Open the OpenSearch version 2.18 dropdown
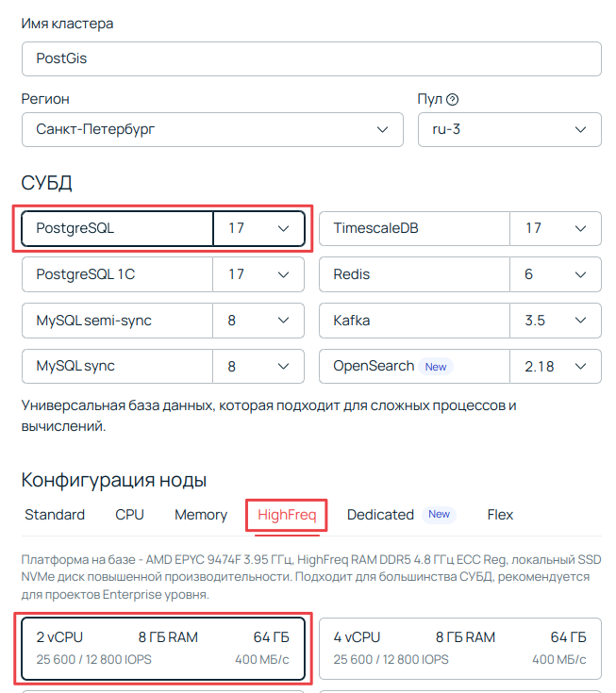This screenshot has width=616, height=693. tap(555, 366)
